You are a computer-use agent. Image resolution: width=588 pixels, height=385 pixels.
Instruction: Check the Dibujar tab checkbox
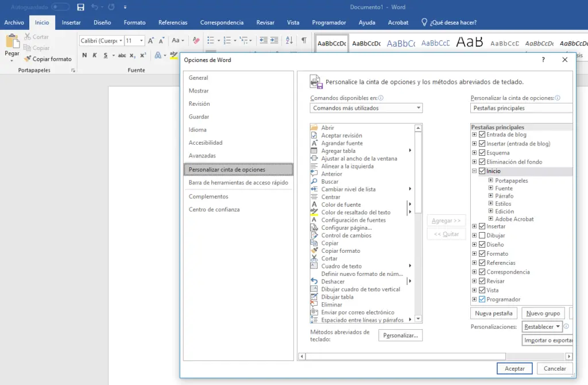(x=482, y=235)
